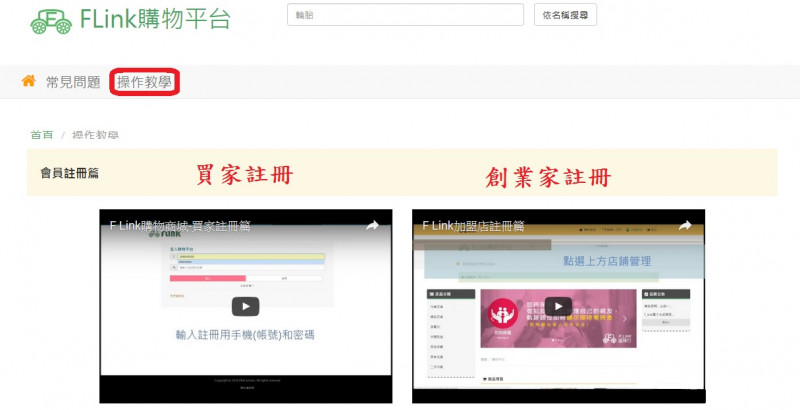Viewport: 800px width, 410px height.
Task: Click the 首頁 breadcrumb link
Action: pyautogui.click(x=42, y=135)
